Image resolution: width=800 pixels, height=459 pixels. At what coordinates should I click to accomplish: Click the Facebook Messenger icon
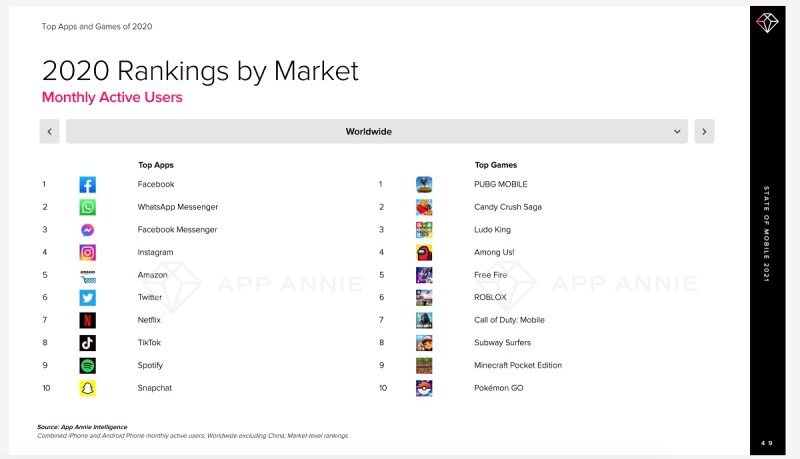[x=87, y=230]
